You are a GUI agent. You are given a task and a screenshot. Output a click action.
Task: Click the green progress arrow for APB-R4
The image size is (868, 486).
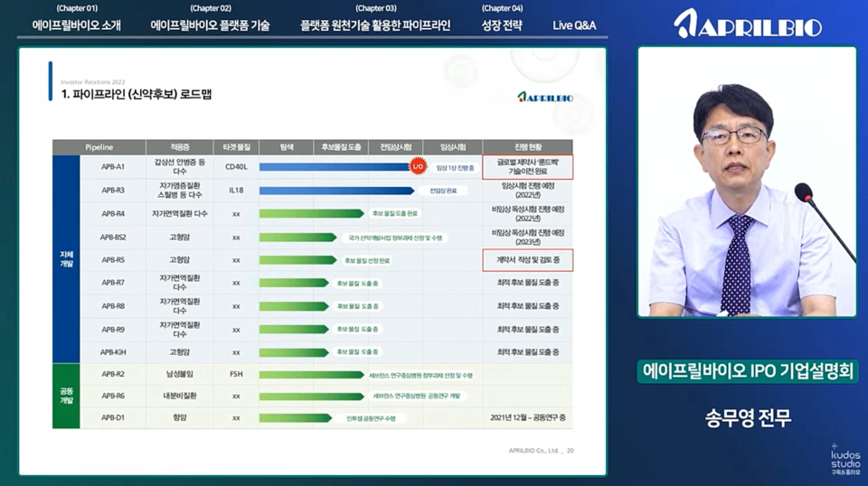[312, 214]
